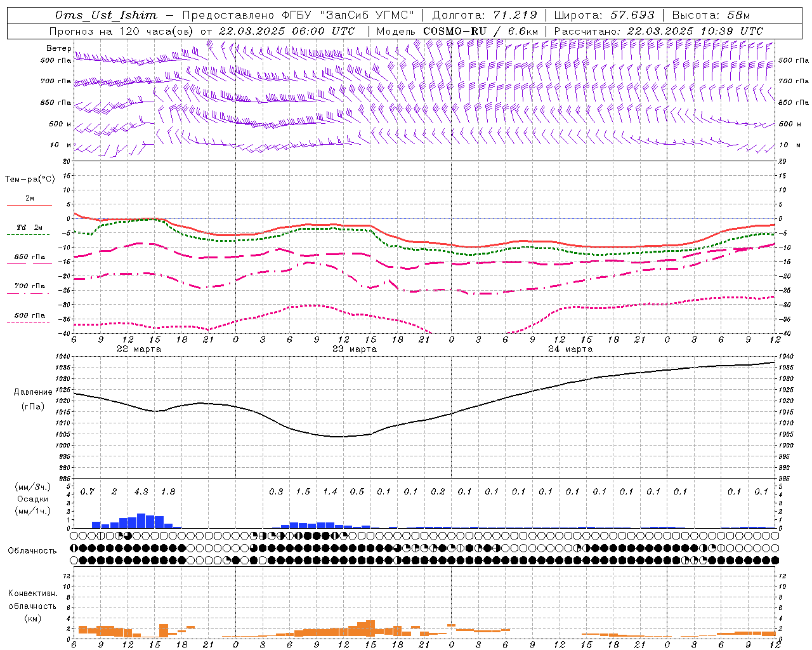Click the forecast start time 06:00 UTC
This screenshot has width=812, height=650.
pos(319,31)
